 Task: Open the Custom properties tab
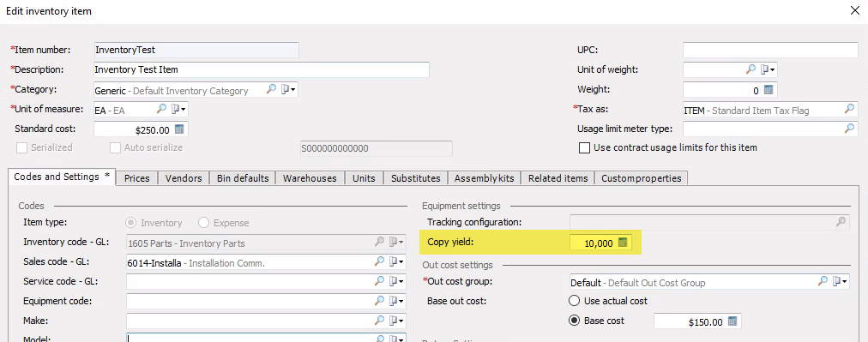[642, 178]
